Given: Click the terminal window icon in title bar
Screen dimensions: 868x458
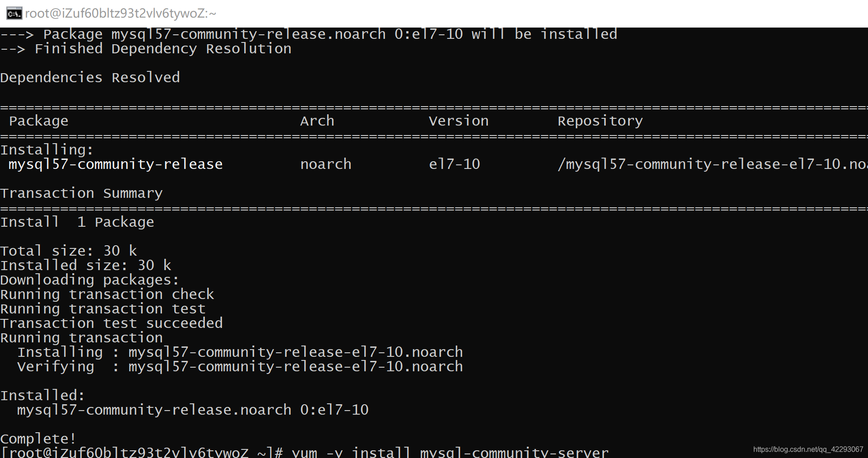Looking at the screenshot, I should pos(14,14).
